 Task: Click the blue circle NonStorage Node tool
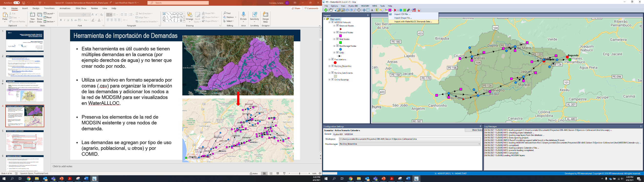coord(401,10)
